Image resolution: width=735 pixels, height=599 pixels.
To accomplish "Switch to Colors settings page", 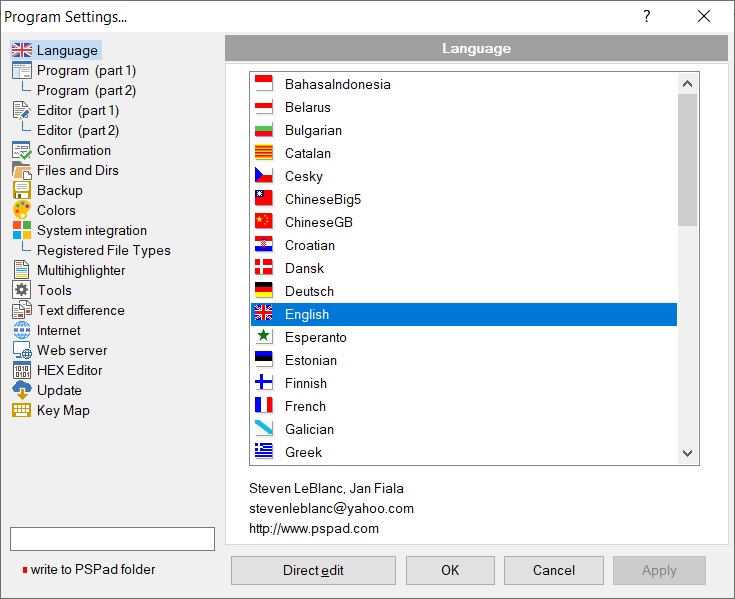I will click(x=56, y=210).
